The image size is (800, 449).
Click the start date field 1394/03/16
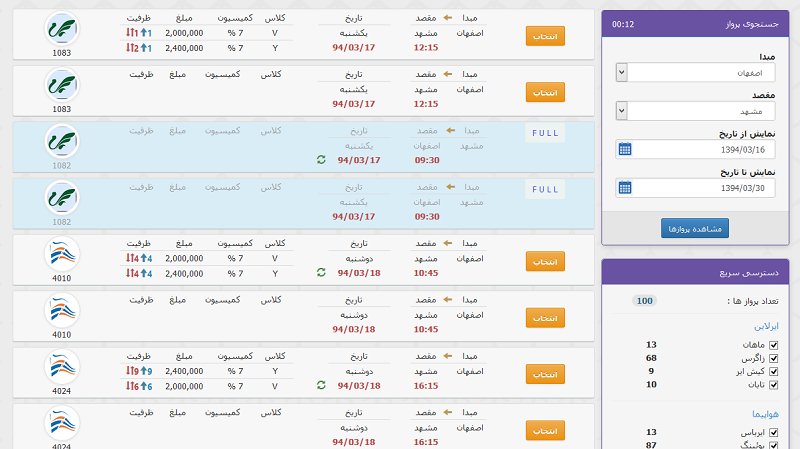click(695, 149)
